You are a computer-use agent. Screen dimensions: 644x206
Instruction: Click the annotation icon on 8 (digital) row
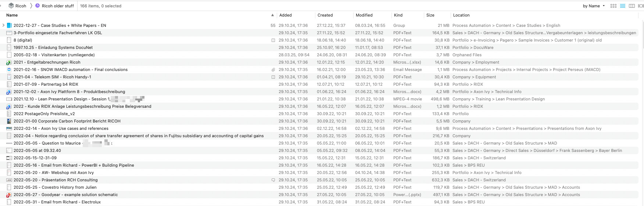[x=273, y=40]
